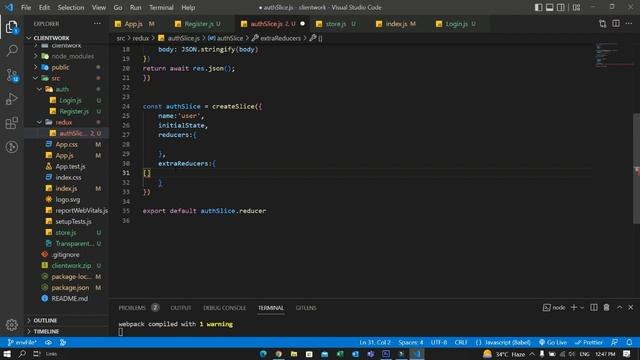Click the open changes icon in editor toolbar
Viewport: 640px width, 360px height.
coord(602,24)
